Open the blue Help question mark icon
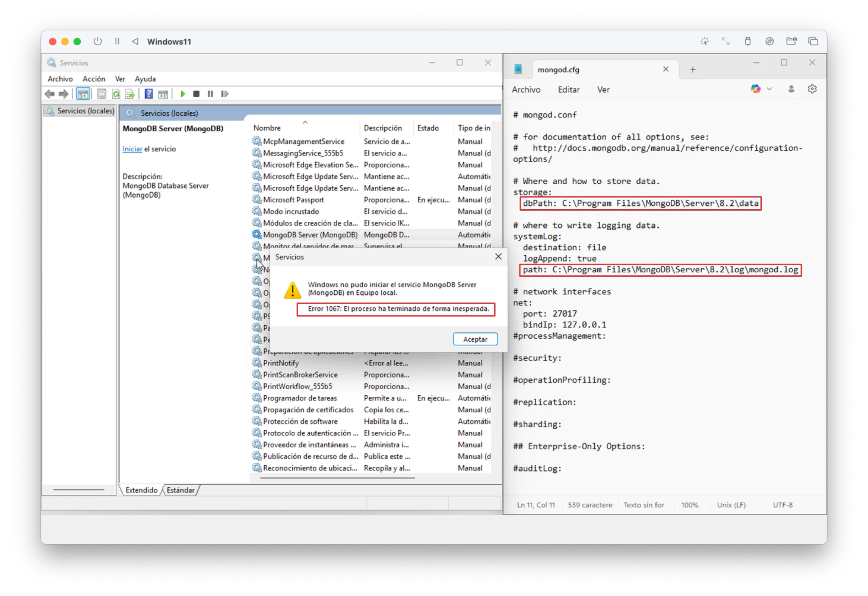This screenshot has height=596, width=868. click(x=149, y=94)
